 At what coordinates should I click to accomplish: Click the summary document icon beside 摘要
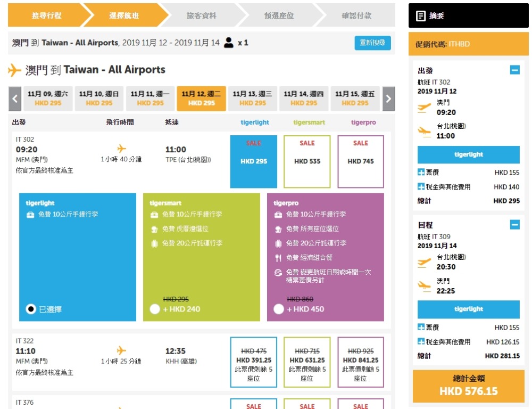420,16
